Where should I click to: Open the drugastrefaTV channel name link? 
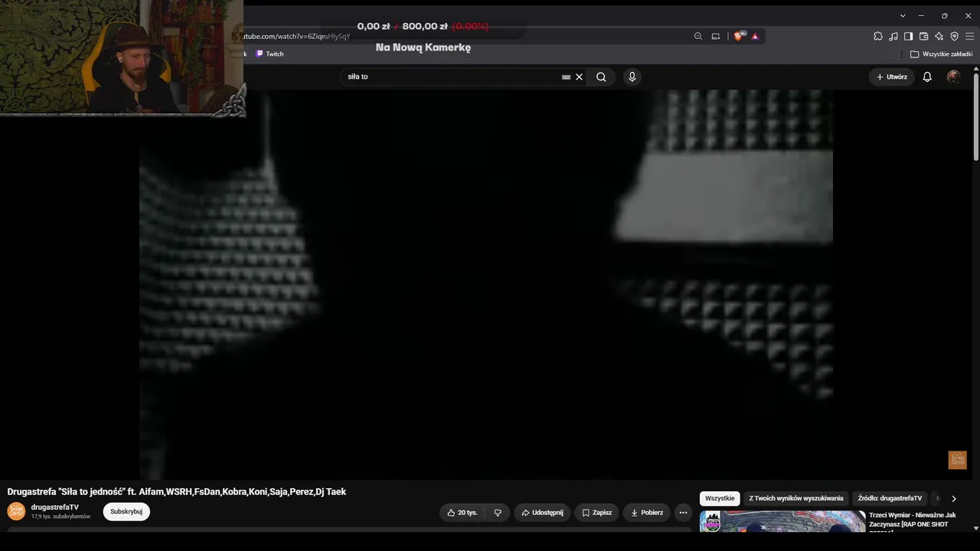pos(55,507)
